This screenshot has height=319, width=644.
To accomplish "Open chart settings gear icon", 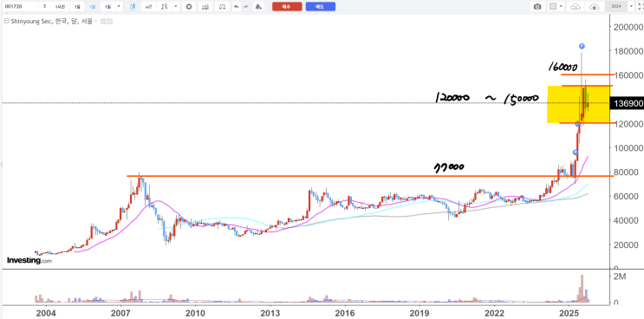I will [x=188, y=7].
